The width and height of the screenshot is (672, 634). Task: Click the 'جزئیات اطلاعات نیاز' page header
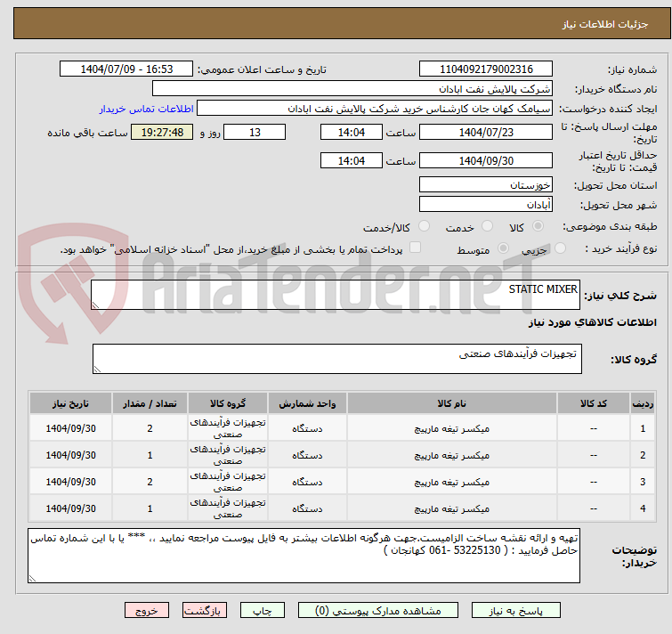[x=604, y=24]
